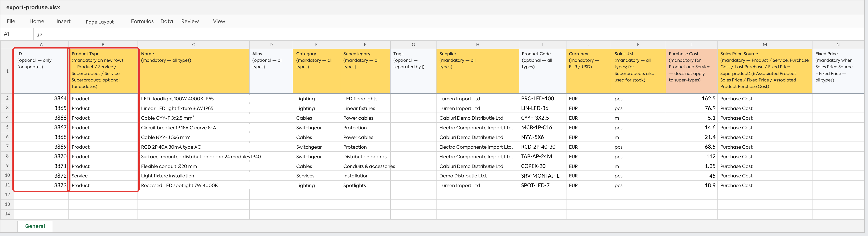Click the Name header cell
Screen dimensions: 868x236
click(193, 71)
